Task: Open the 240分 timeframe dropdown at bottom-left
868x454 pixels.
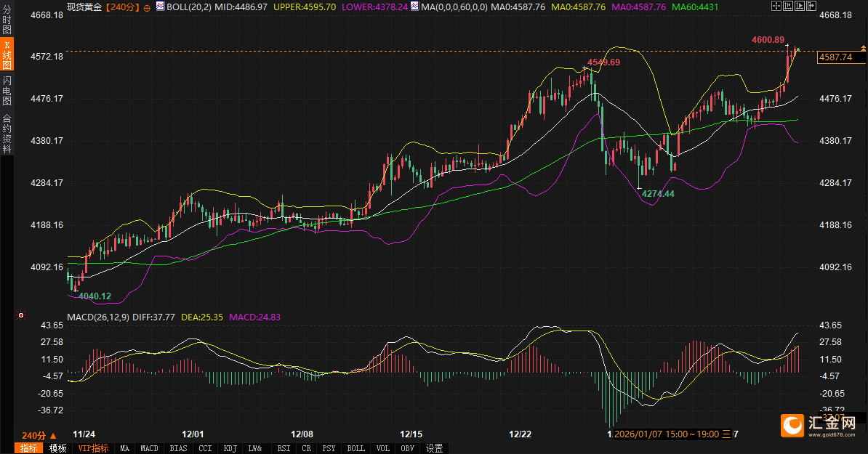Action: [x=39, y=435]
